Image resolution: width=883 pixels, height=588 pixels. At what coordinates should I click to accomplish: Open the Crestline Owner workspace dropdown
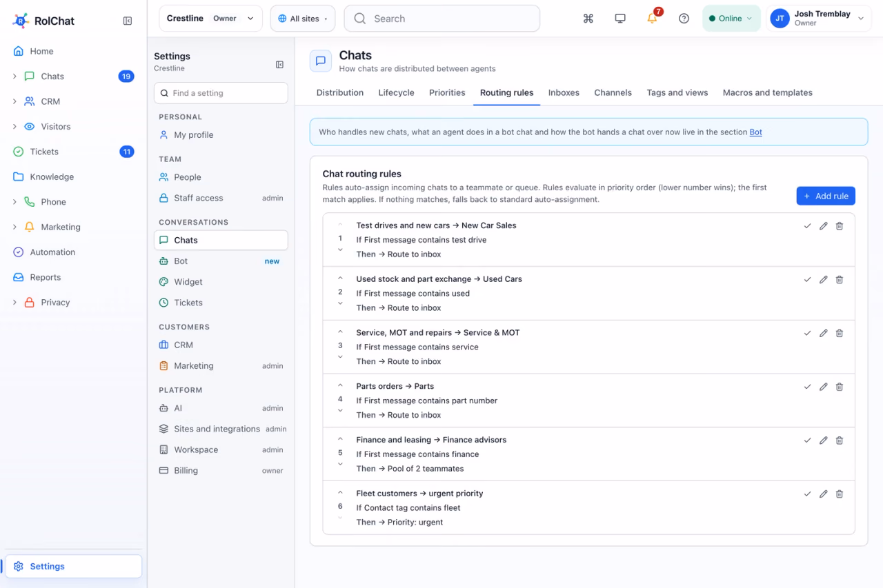(210, 19)
